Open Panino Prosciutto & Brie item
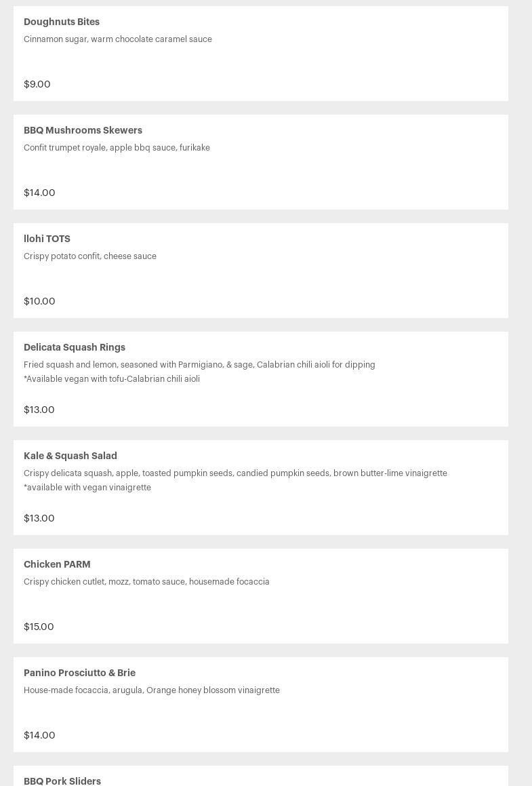 click(79, 673)
